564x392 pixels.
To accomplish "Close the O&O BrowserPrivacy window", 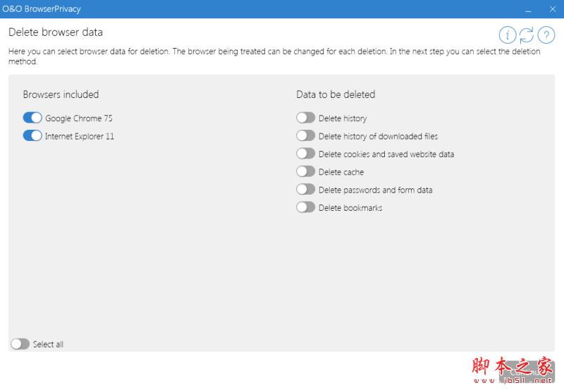I will [x=552, y=9].
